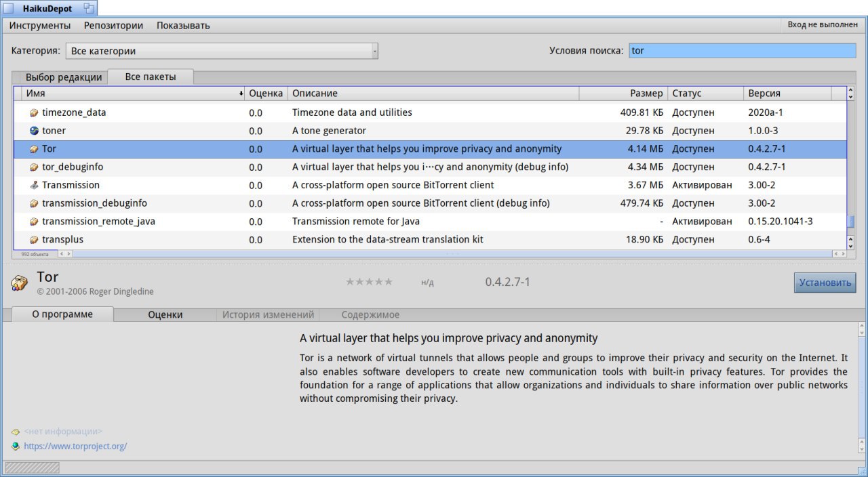Click 'A tone generator' description
The width and height of the screenshot is (868, 477).
329,131
